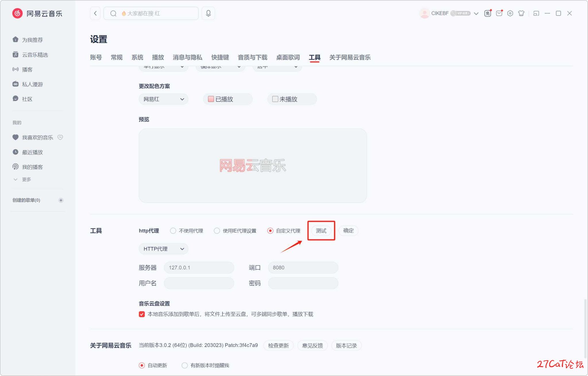Click the search box 大家都在搜
This screenshot has height=376, width=588.
(x=151, y=13)
